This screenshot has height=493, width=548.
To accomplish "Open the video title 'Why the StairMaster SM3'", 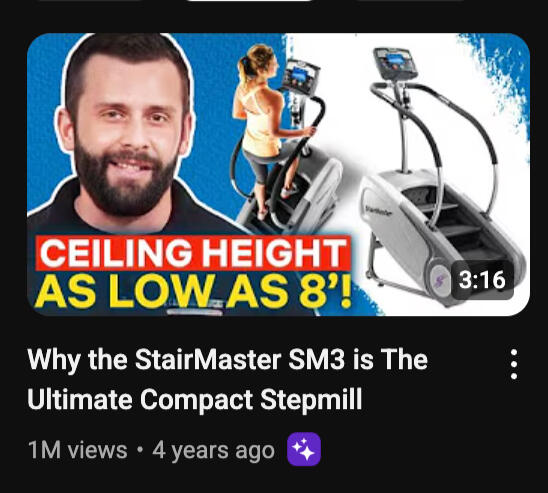I will click(228, 360).
